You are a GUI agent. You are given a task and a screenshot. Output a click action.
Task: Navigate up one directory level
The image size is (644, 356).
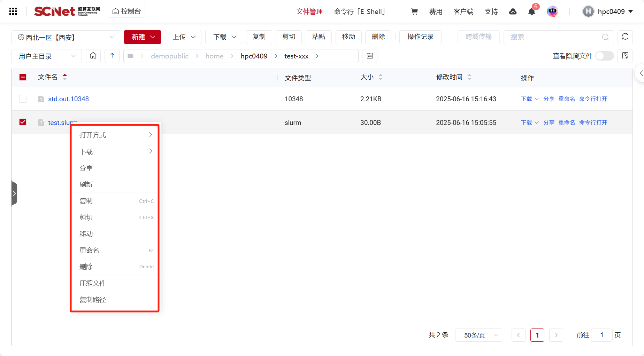point(112,56)
